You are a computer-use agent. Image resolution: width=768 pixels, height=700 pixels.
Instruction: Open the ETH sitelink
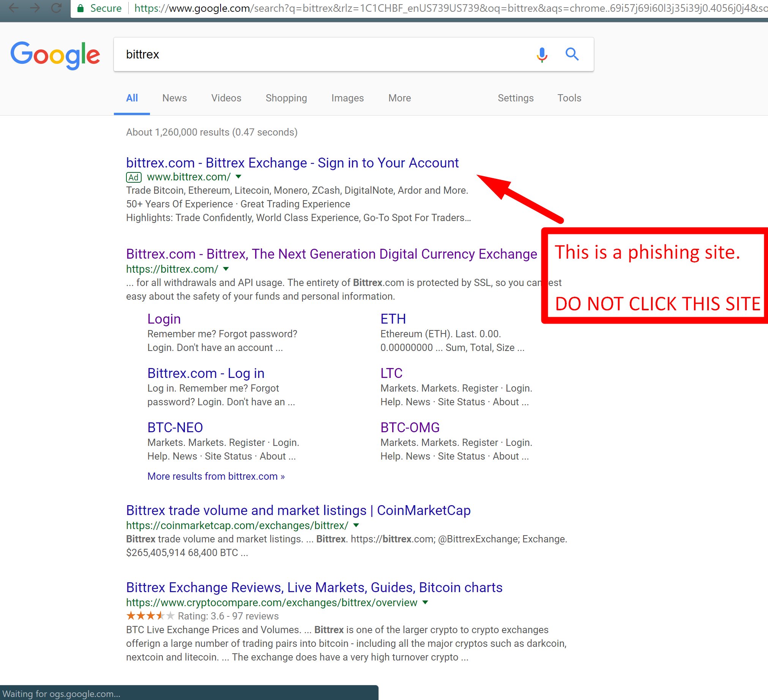coord(393,319)
